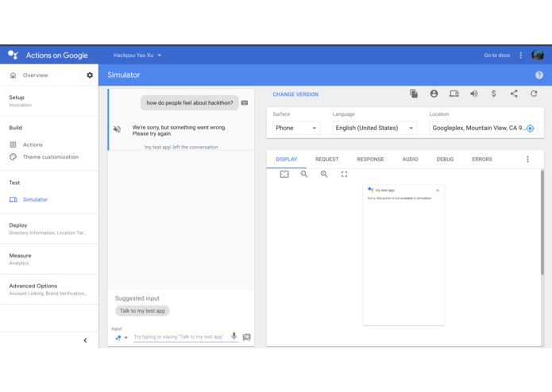
Task: Select Simulator in the Test section
Action: pyautogui.click(x=35, y=199)
